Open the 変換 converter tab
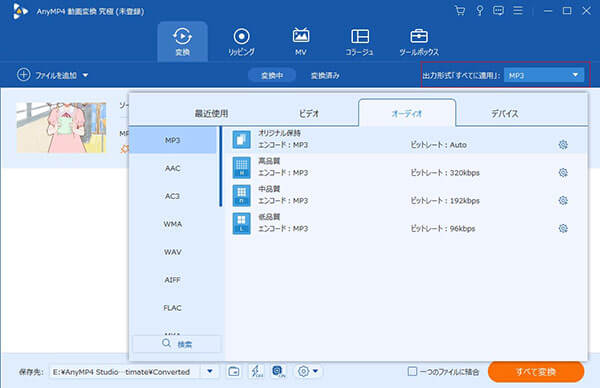 pyautogui.click(x=183, y=41)
